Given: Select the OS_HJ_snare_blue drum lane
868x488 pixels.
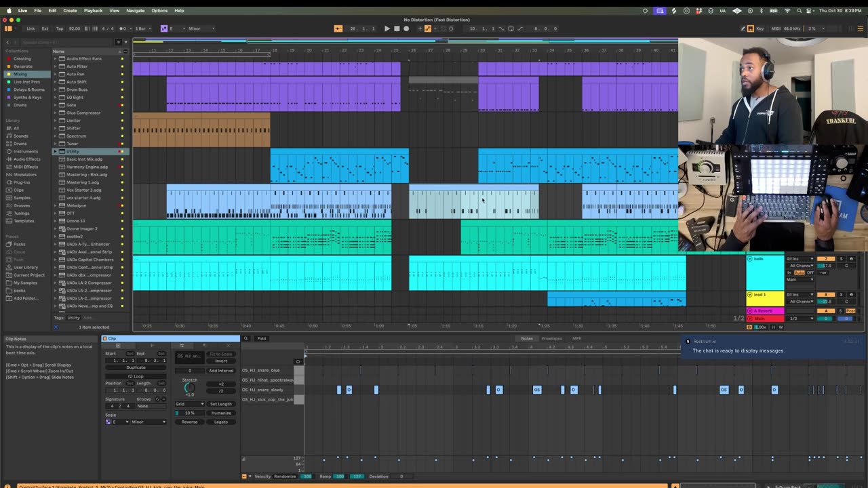Looking at the screenshot, I should tap(261, 371).
